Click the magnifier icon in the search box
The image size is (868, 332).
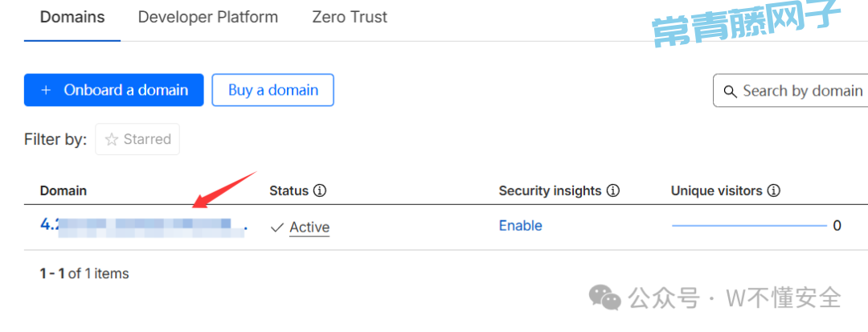[731, 91]
